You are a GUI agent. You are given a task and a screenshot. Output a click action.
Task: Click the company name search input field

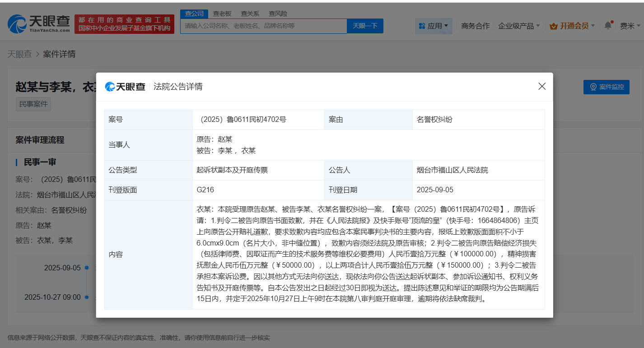pos(263,26)
